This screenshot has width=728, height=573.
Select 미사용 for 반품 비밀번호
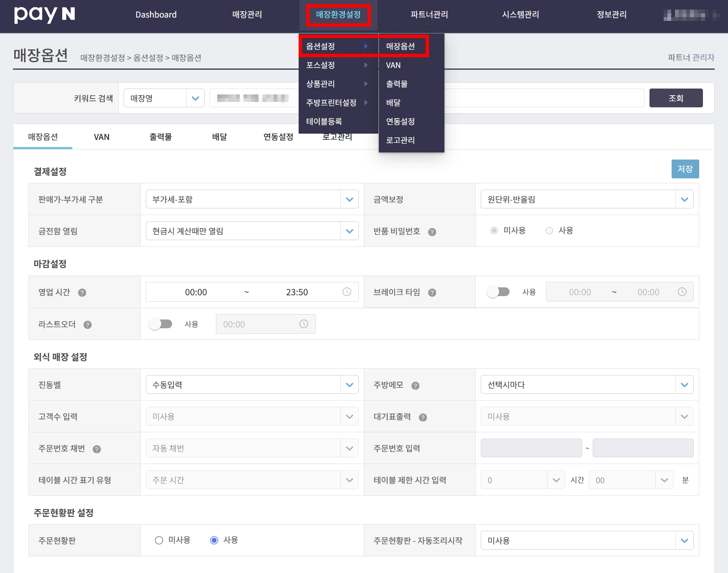coord(494,231)
